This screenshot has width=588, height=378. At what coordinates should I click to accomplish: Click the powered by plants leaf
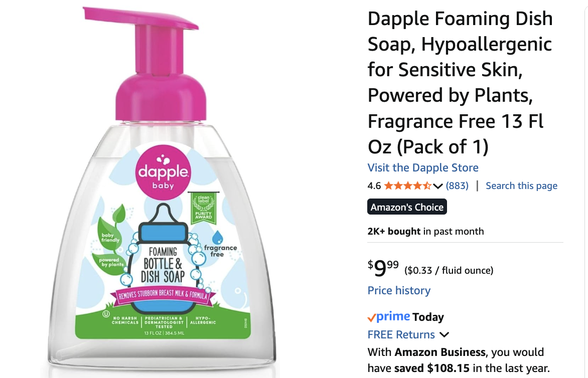(110, 263)
